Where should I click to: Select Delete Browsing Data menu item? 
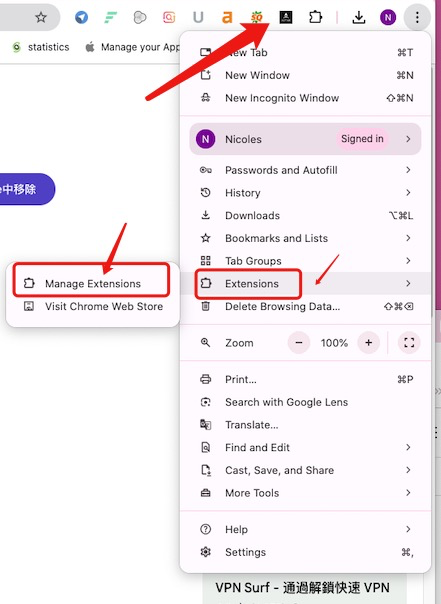[305, 306]
